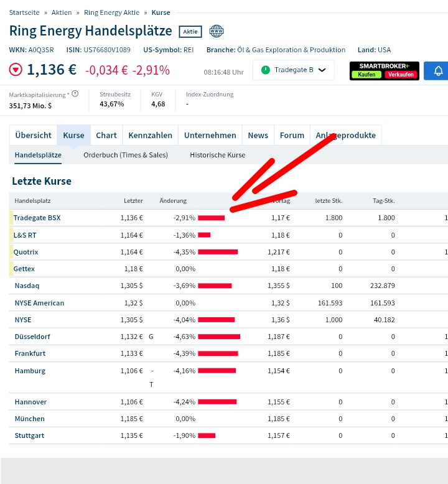Open the Gettex exchange link
This screenshot has height=484, width=448.
pyautogui.click(x=24, y=269)
